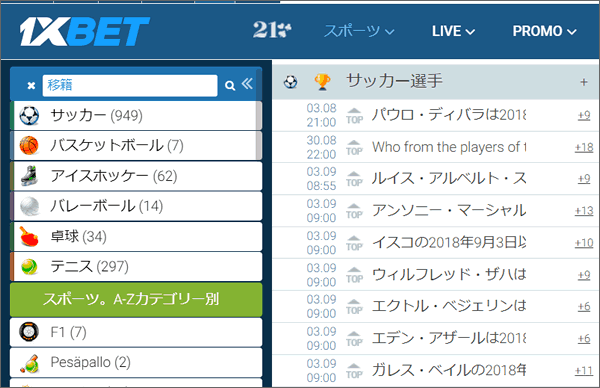
Task: Click the magnifier search icon in sidebar
Action: point(230,85)
